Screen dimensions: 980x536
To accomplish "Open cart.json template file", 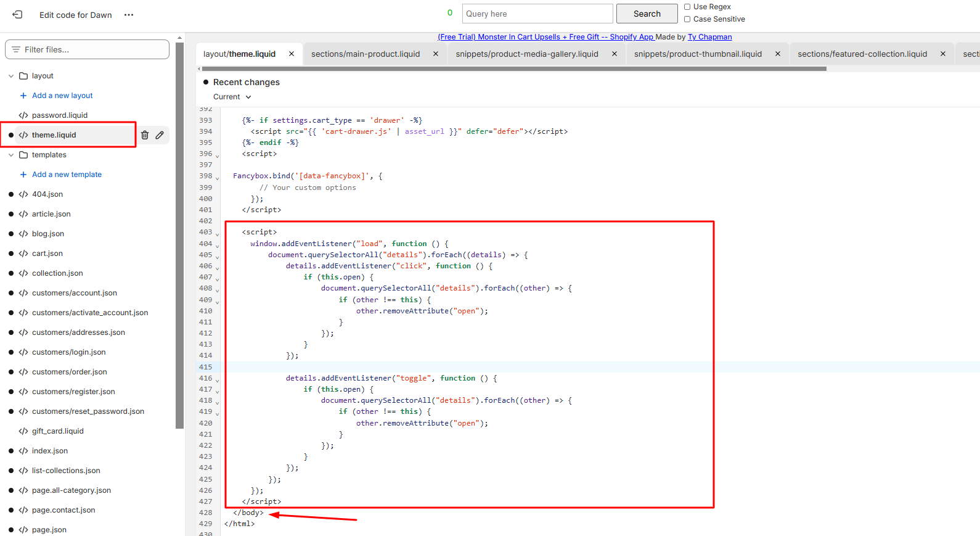I will pos(47,254).
